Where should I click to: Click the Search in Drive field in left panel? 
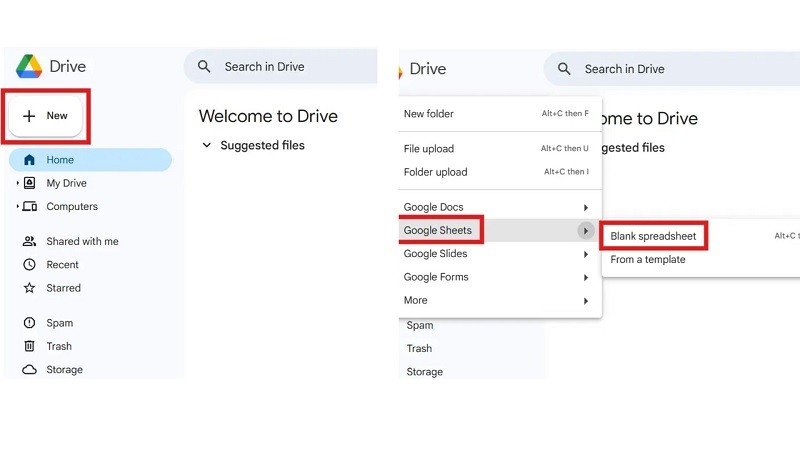tap(281, 66)
